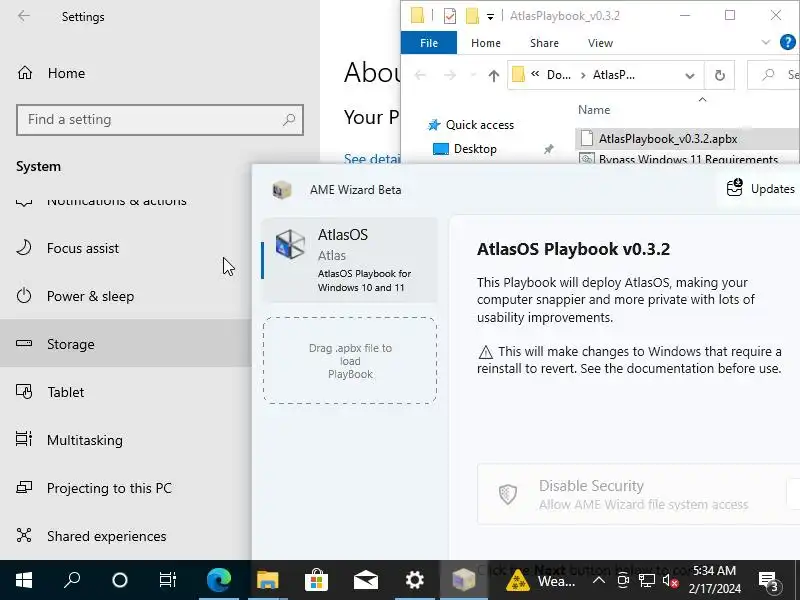Open the notification center icon

769,581
